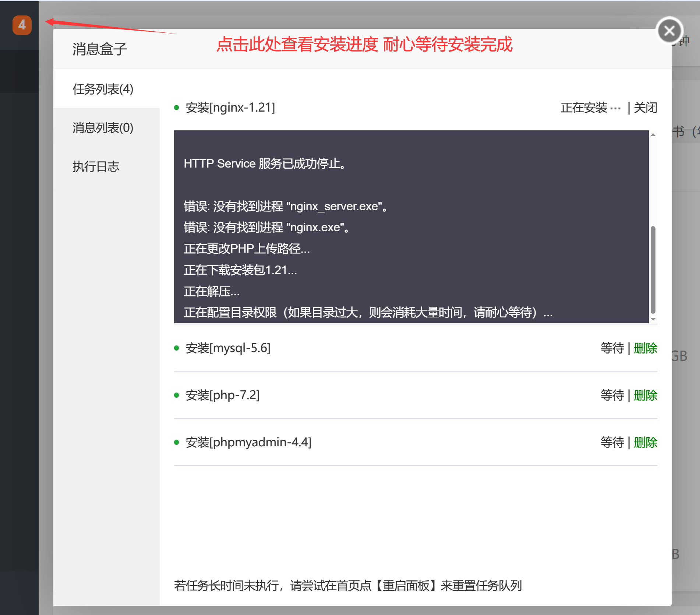
Task: Select the 任务列表(4) tab
Action: (x=103, y=89)
